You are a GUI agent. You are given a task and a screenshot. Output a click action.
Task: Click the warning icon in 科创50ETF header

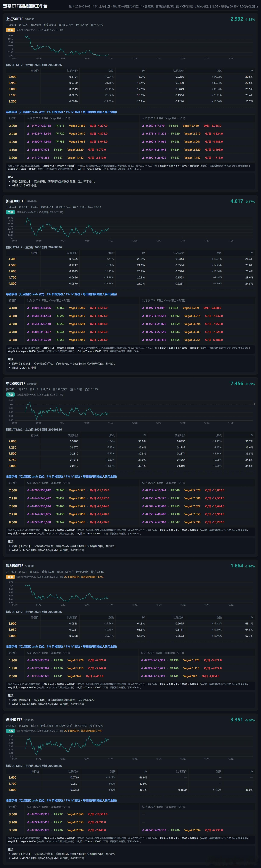click(65, 577)
